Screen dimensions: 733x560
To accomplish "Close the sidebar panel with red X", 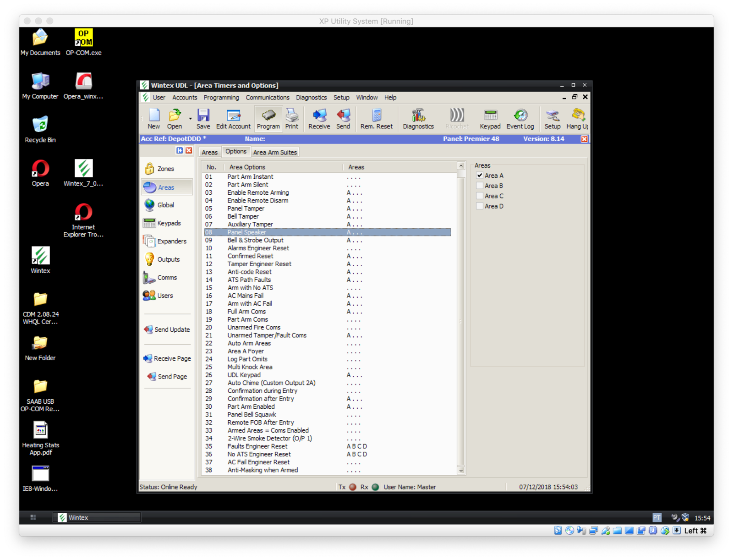I will tap(189, 150).
